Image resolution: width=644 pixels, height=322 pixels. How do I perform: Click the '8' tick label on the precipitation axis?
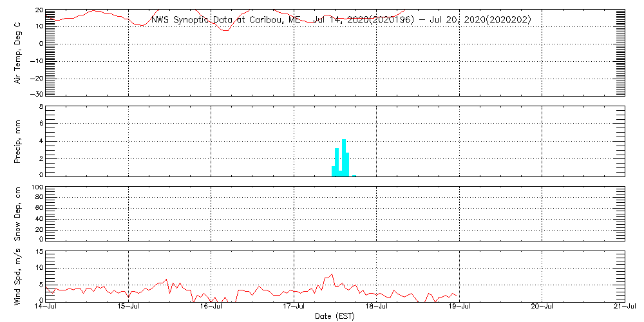(40, 107)
